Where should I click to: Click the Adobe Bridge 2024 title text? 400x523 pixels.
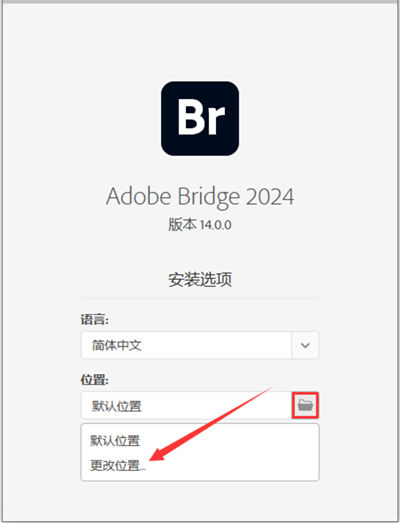click(200, 197)
